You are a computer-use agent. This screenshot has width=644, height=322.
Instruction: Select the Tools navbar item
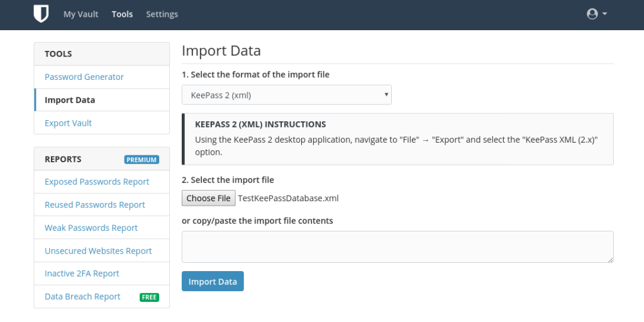coord(123,14)
